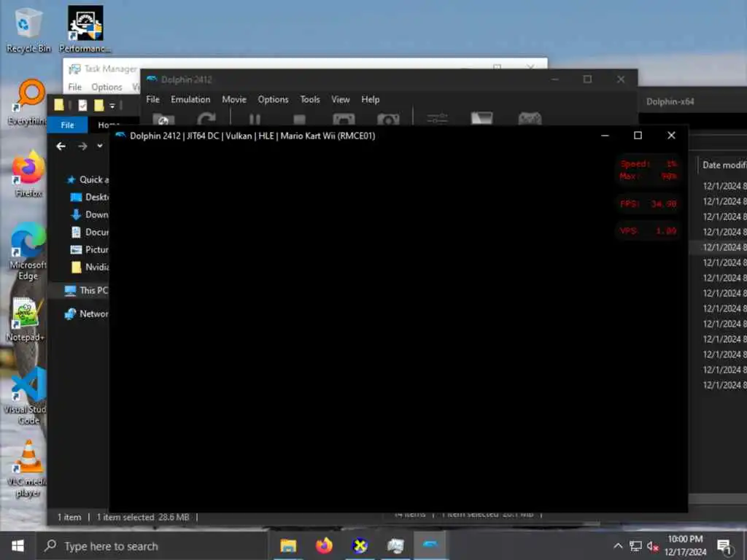747x560 pixels.
Task: Open the Movie menu in Dolphin
Action: (x=234, y=99)
